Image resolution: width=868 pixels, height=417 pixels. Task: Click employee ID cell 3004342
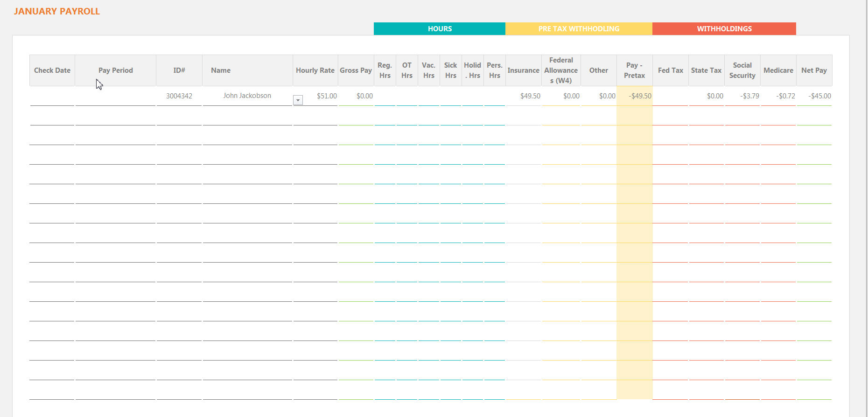click(179, 96)
